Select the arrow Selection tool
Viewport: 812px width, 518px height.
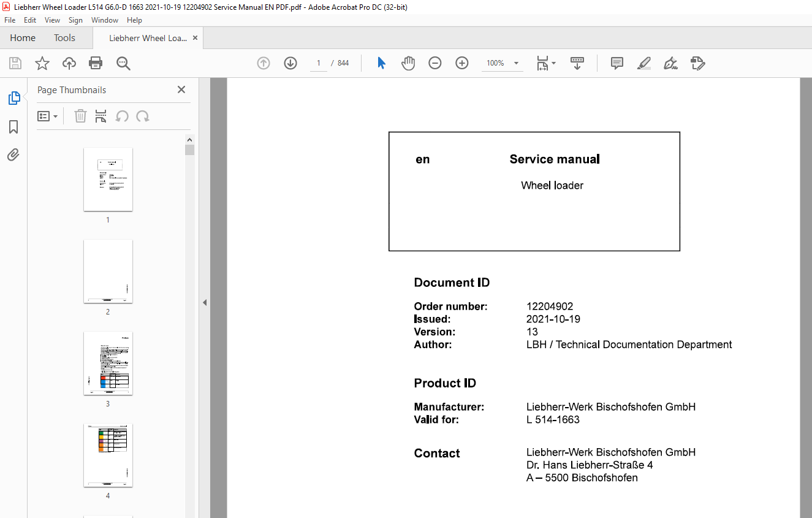tap(381, 63)
